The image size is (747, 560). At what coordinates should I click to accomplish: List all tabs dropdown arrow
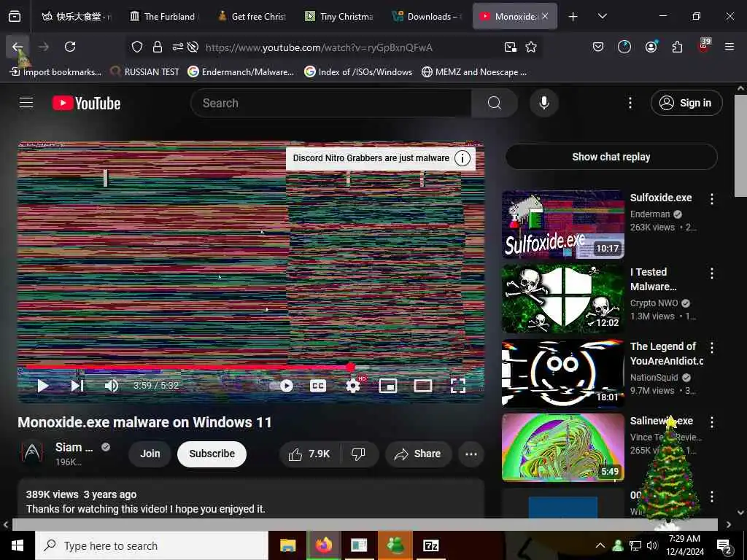(602, 17)
